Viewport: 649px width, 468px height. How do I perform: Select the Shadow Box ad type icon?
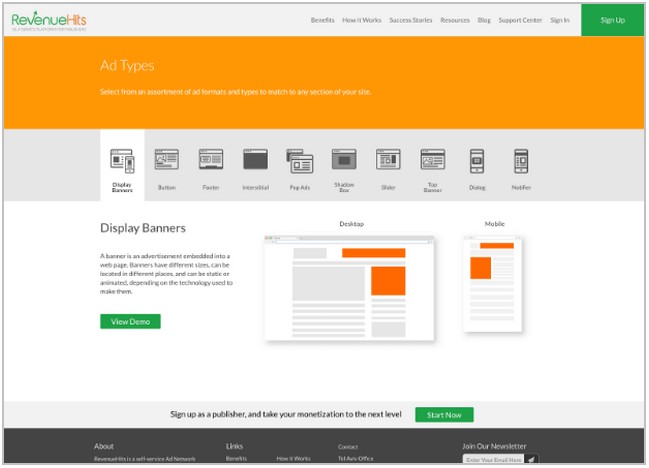click(344, 159)
